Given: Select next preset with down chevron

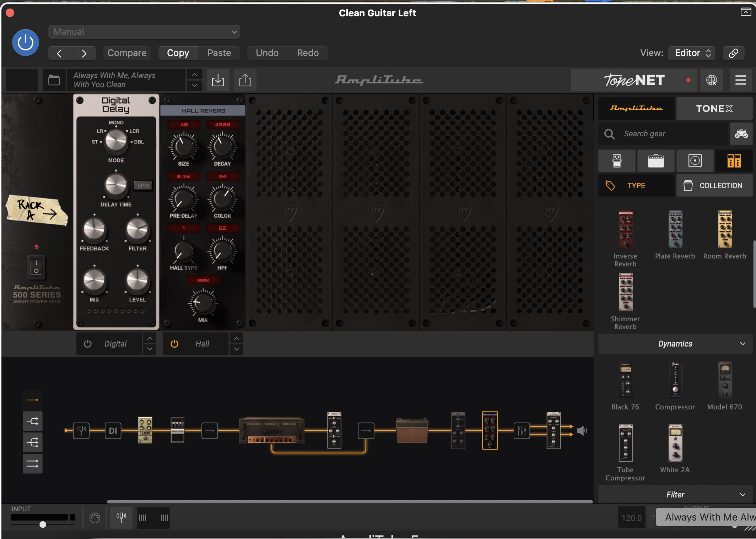Looking at the screenshot, I should [194, 85].
